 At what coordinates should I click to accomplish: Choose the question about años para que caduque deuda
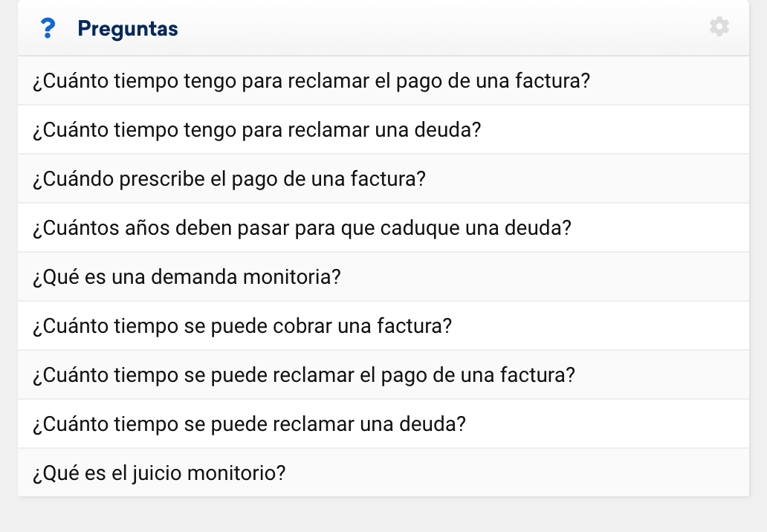(302, 227)
